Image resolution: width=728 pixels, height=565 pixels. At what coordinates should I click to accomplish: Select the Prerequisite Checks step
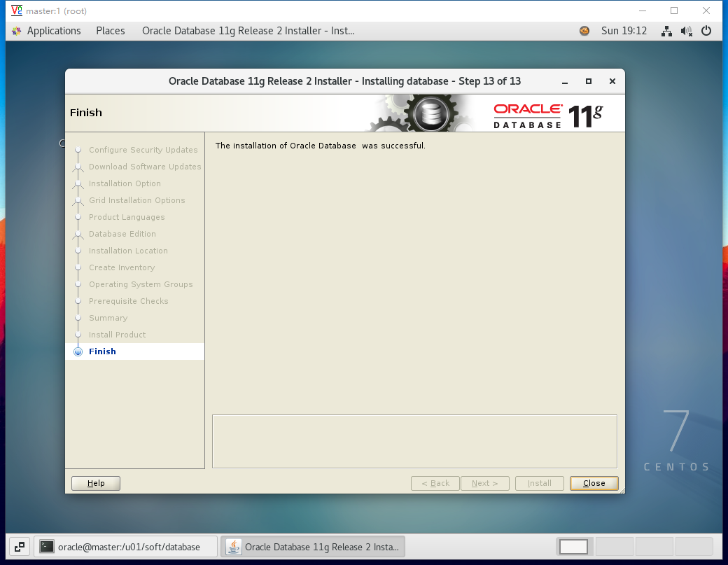129,301
